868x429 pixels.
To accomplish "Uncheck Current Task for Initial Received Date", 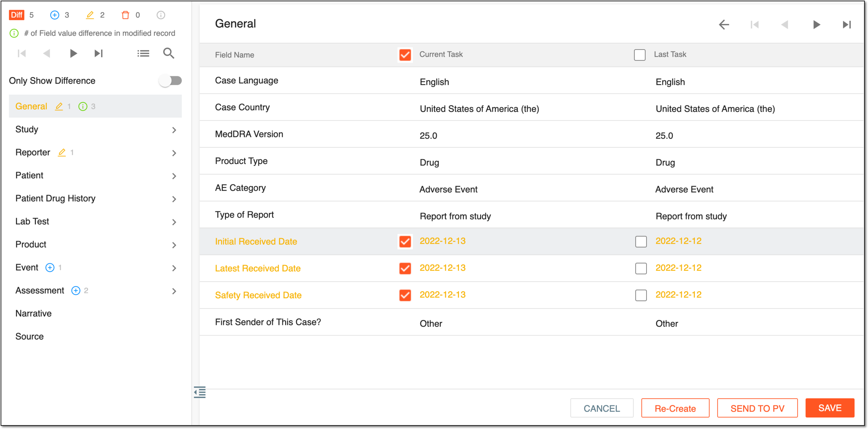I will click(405, 241).
